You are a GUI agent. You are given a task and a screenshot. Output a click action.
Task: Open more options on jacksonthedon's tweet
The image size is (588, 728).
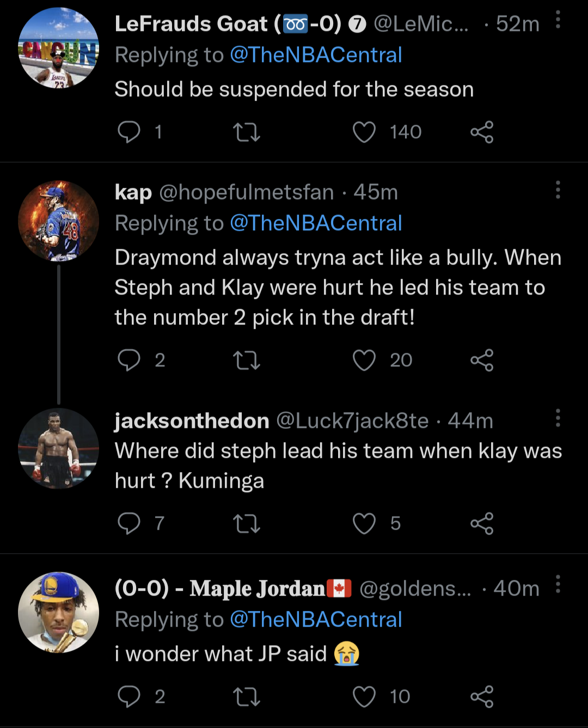(558, 418)
